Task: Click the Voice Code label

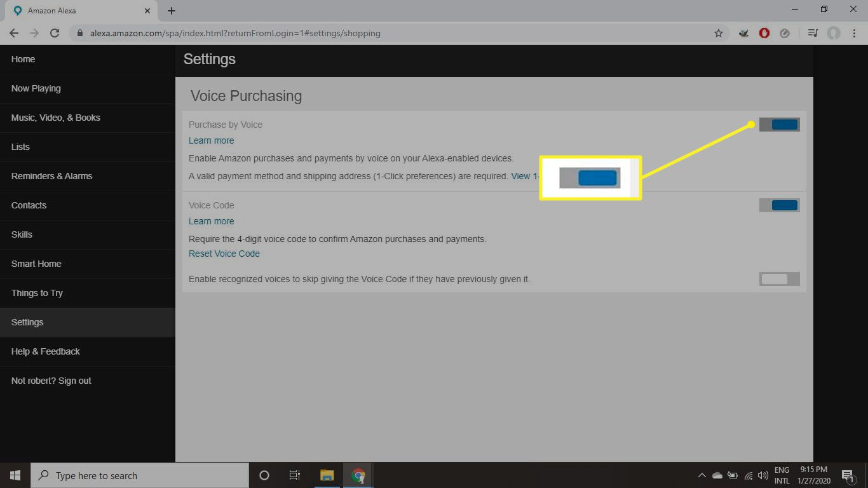Action: tap(212, 205)
